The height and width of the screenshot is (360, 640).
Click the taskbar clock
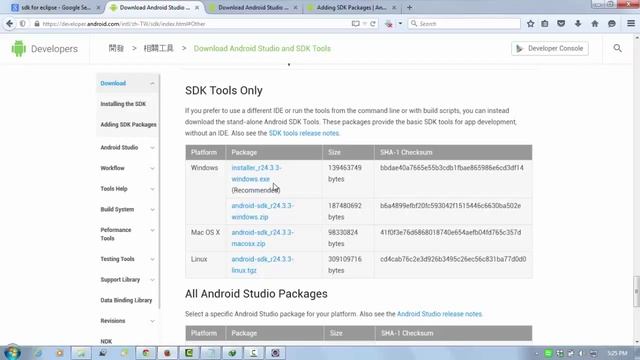pyautogui.click(x=617, y=353)
